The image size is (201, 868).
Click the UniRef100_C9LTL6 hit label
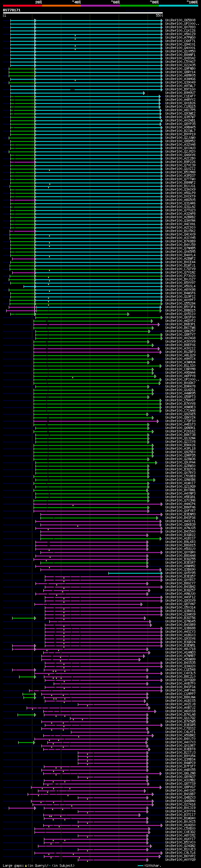tap(180, 853)
